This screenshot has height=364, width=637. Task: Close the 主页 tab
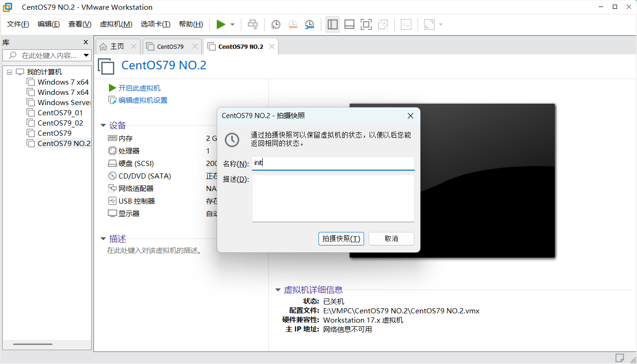[x=133, y=46]
